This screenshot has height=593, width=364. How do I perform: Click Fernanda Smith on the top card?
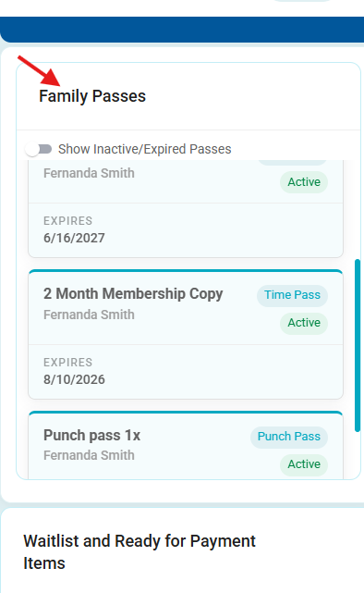coord(89,173)
